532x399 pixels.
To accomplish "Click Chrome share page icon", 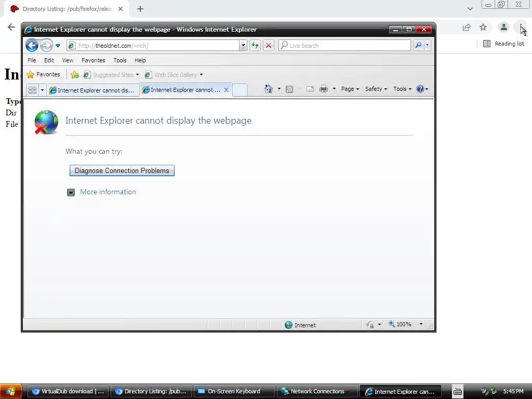I will point(467,27).
